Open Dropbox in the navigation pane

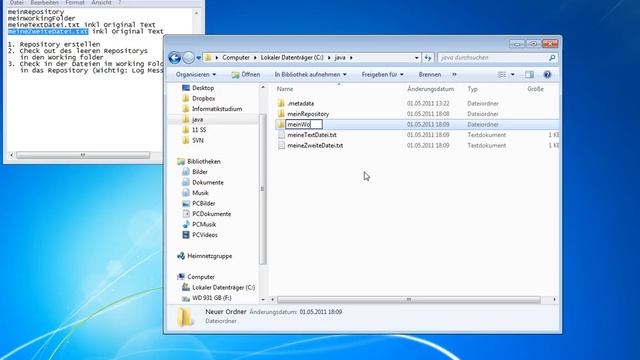203,99
